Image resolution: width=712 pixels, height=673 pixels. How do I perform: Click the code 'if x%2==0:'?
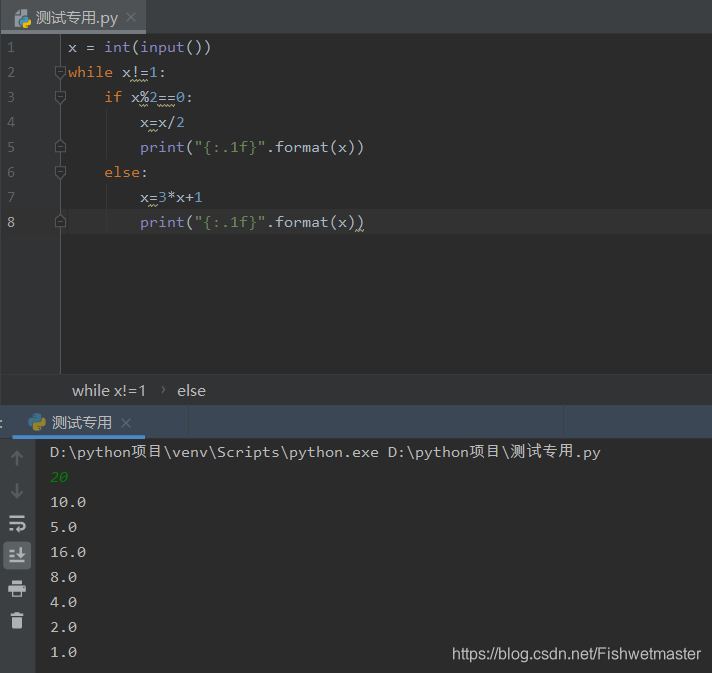tap(148, 97)
